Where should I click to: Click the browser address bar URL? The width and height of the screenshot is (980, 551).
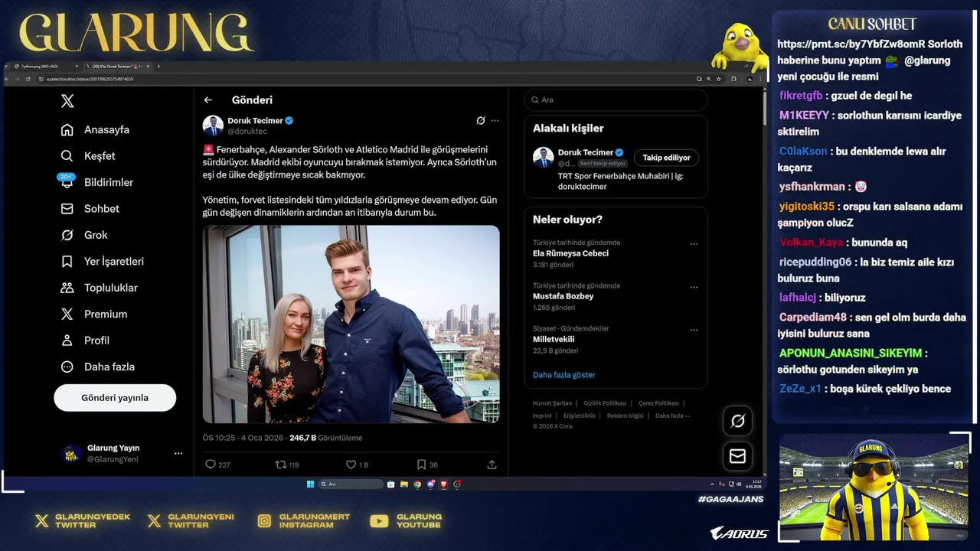pos(90,79)
